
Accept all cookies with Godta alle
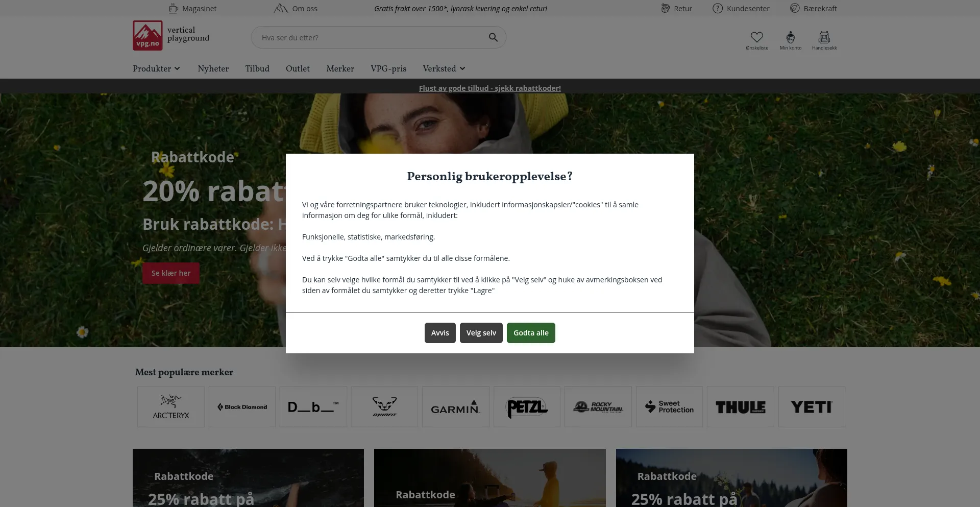[531, 333]
